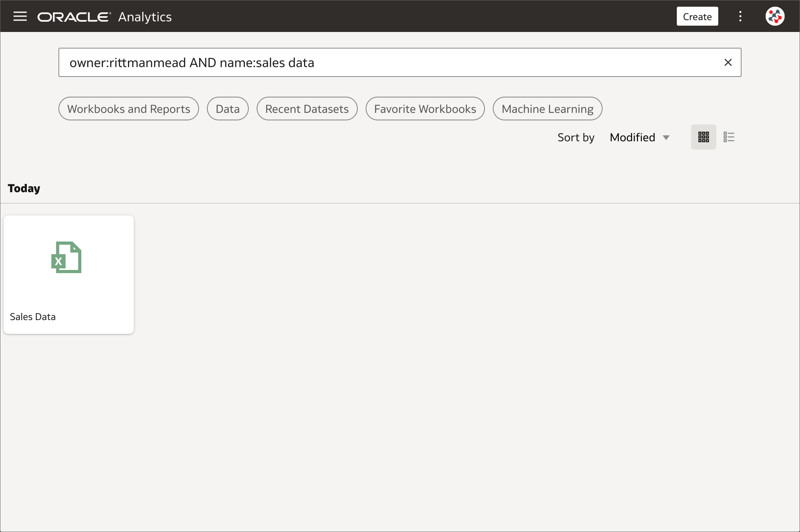
Task: Open the overflow kebab menu
Action: click(x=740, y=16)
